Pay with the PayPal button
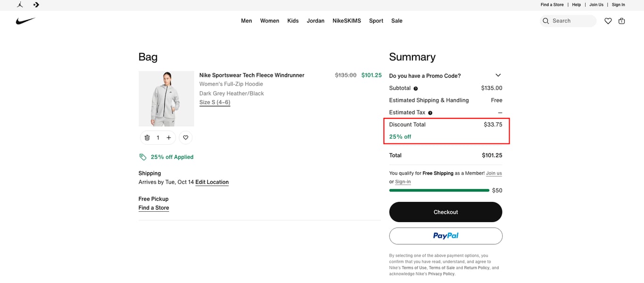 [445, 236]
